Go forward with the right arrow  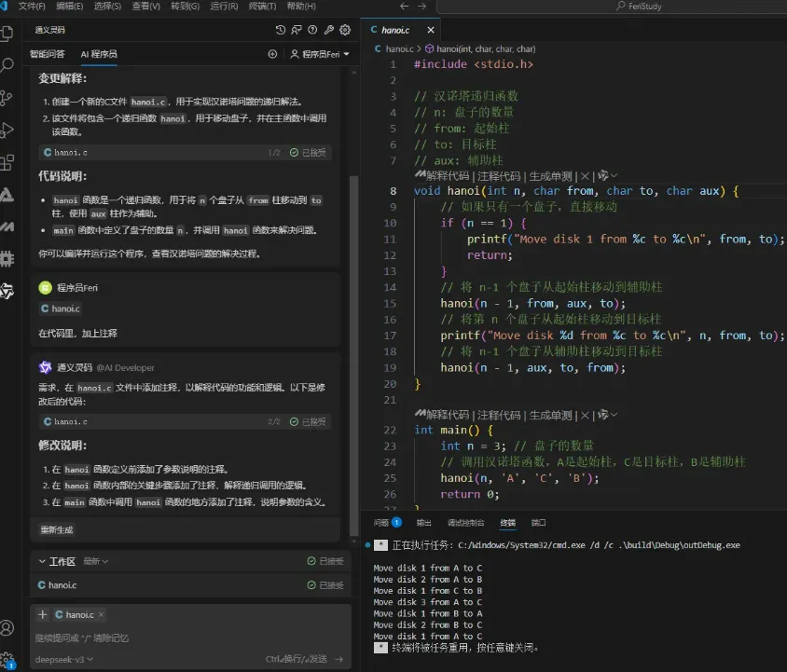click(x=421, y=6)
